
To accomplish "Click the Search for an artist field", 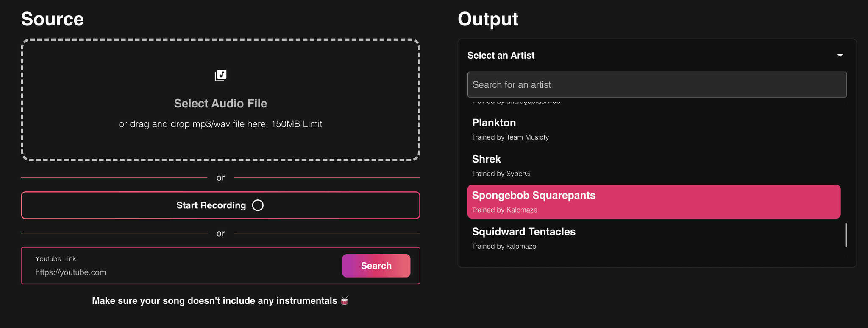I will [x=657, y=84].
